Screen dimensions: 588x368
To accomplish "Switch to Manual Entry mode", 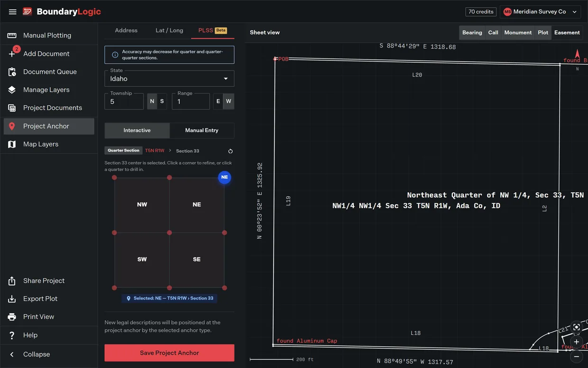I will coord(202,131).
